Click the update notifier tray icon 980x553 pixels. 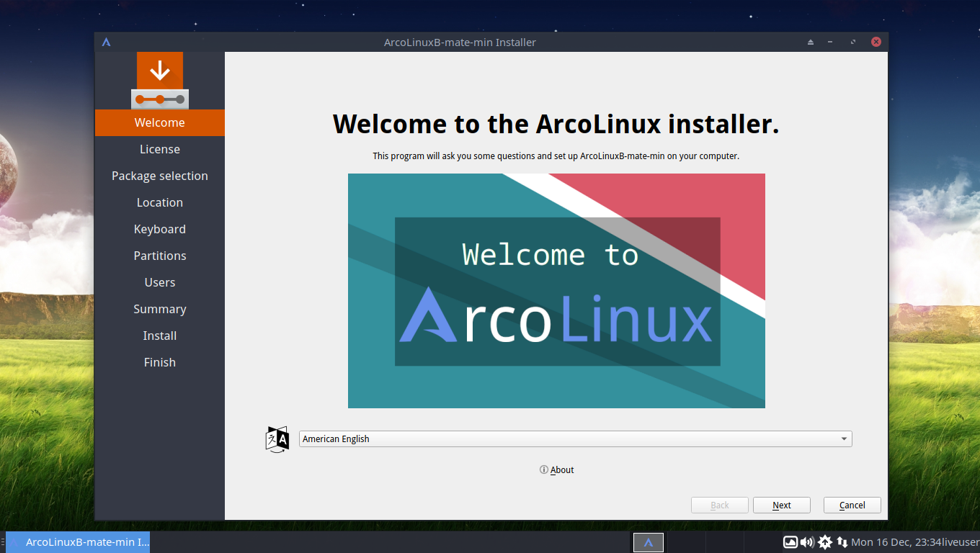click(824, 542)
